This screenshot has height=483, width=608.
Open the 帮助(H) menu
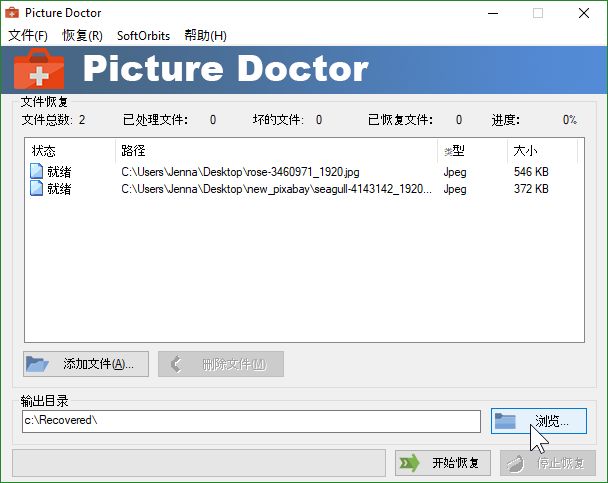tap(206, 36)
